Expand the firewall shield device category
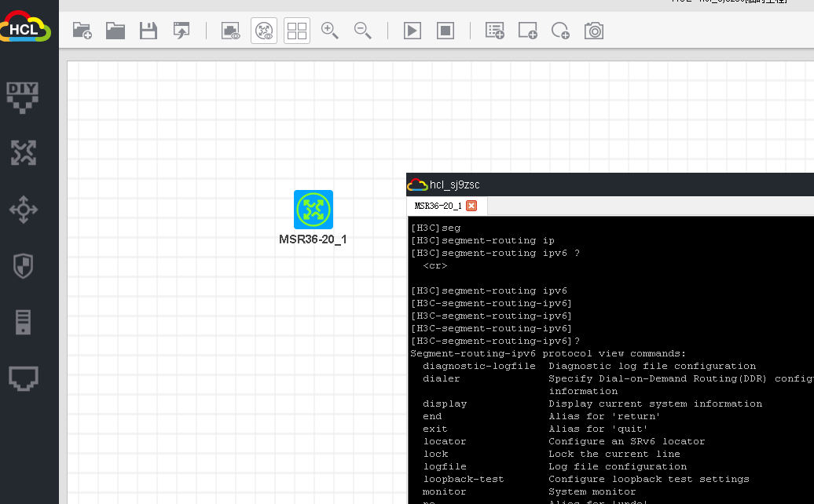The image size is (814, 504). [x=23, y=265]
